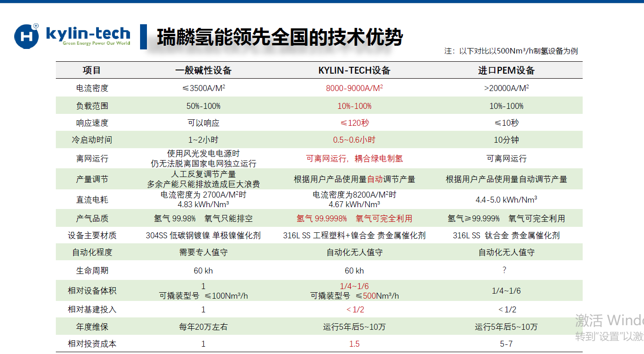Screen dimensions: 644x354
Task: Click the red 1.5 investment cost value
Action: [x=354, y=344]
